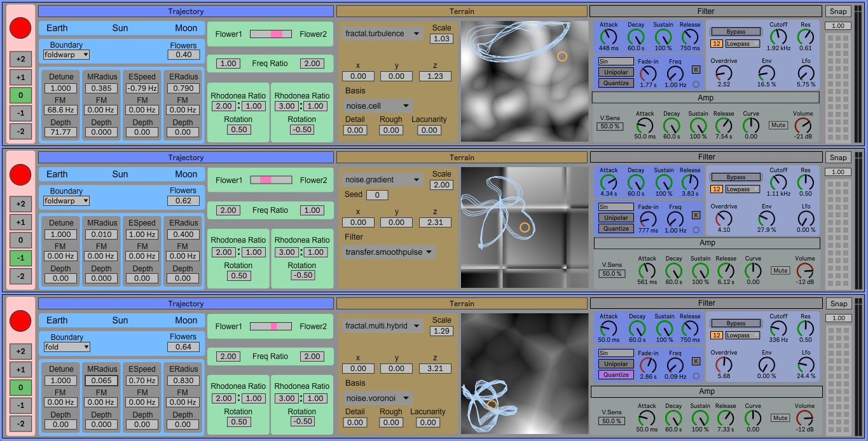Click the Volume knob showing -21 dB

tap(803, 125)
